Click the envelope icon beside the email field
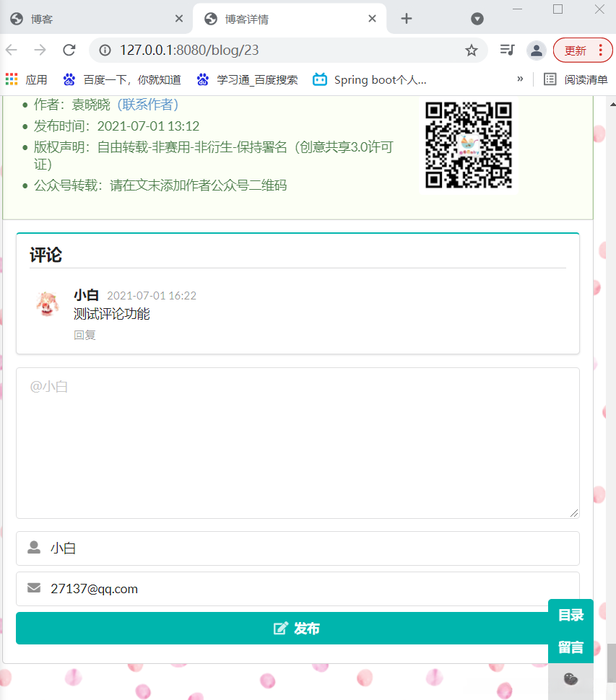Viewport: 616px width, 700px height. (34, 588)
